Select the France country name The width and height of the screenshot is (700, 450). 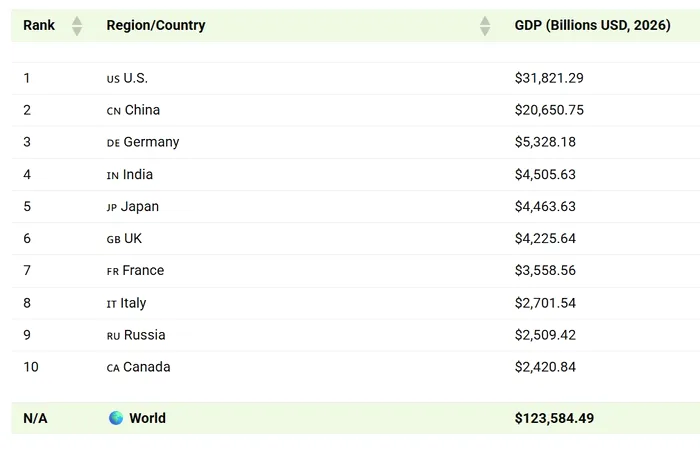tap(143, 271)
